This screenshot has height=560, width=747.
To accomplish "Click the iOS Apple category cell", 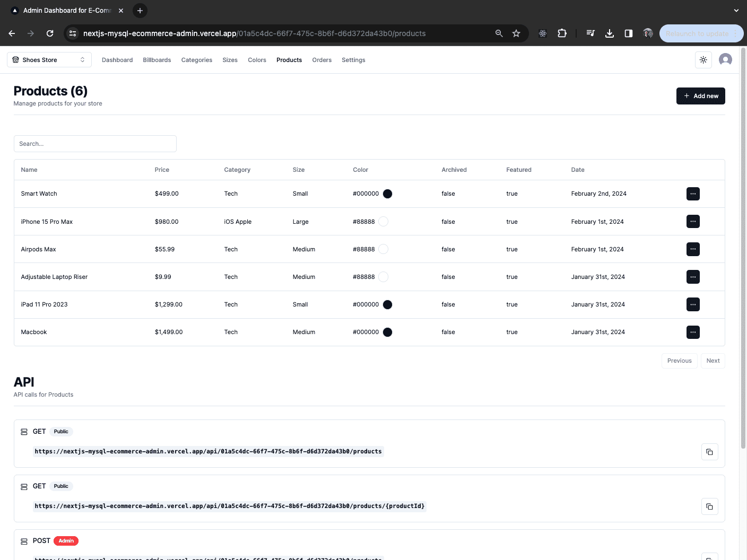I will coord(238,222).
